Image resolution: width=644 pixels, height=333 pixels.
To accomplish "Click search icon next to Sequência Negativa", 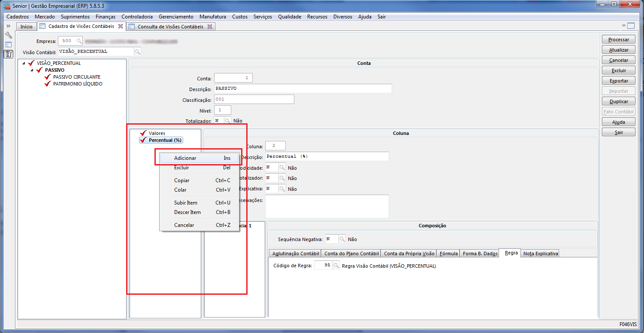I will 342,239.
